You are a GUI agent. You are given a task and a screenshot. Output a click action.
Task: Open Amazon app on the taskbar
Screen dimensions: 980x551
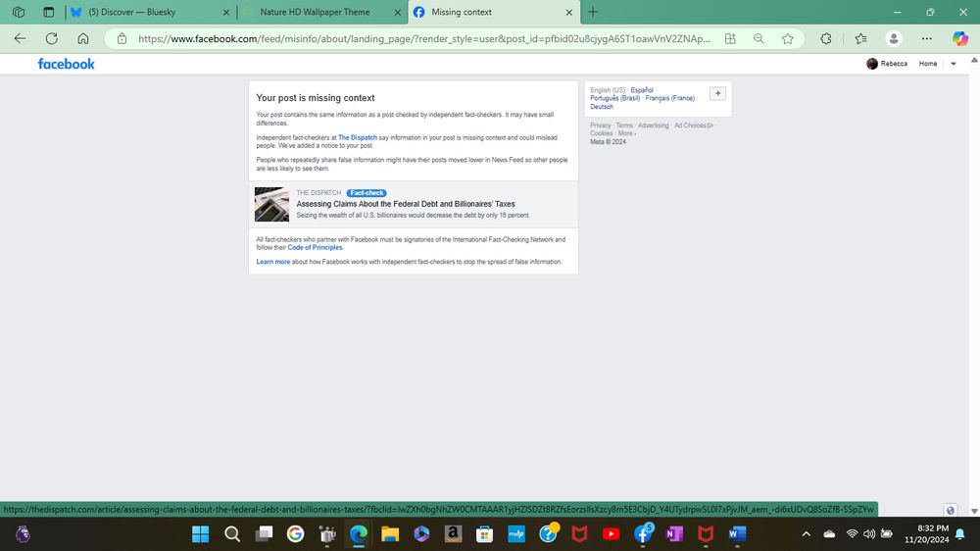coord(453,534)
